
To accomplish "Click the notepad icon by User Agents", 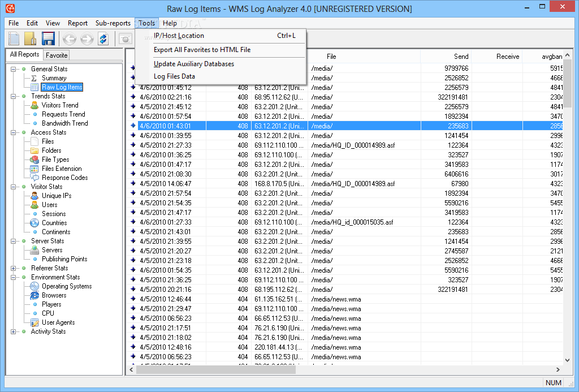I will point(34,322).
